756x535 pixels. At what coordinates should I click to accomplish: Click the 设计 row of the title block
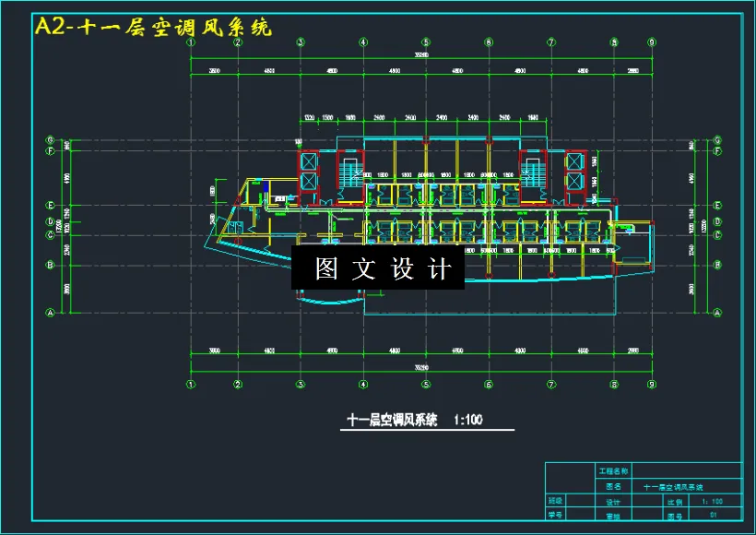click(x=615, y=501)
